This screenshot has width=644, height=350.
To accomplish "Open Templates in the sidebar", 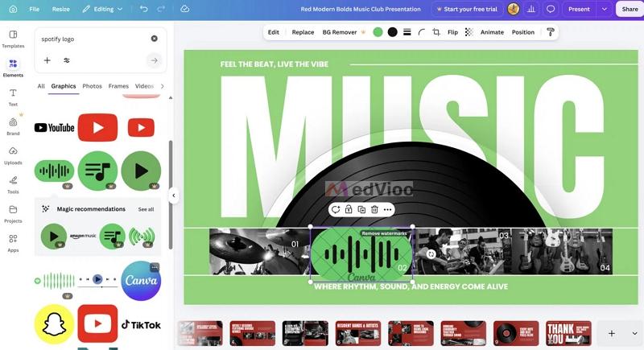I will (13, 39).
